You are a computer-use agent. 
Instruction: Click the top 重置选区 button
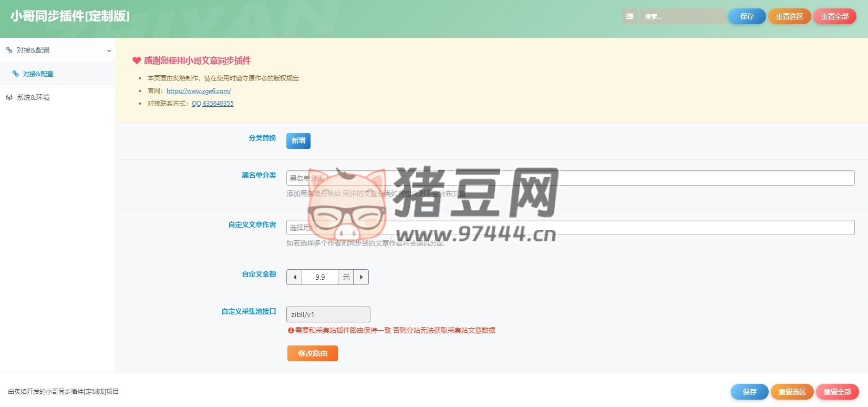click(x=789, y=16)
